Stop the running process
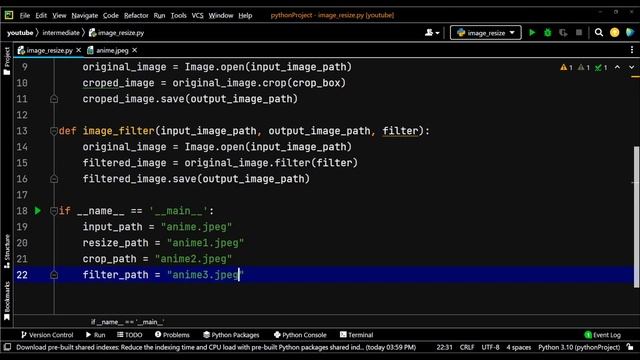This screenshot has width=640, height=360. click(x=579, y=33)
